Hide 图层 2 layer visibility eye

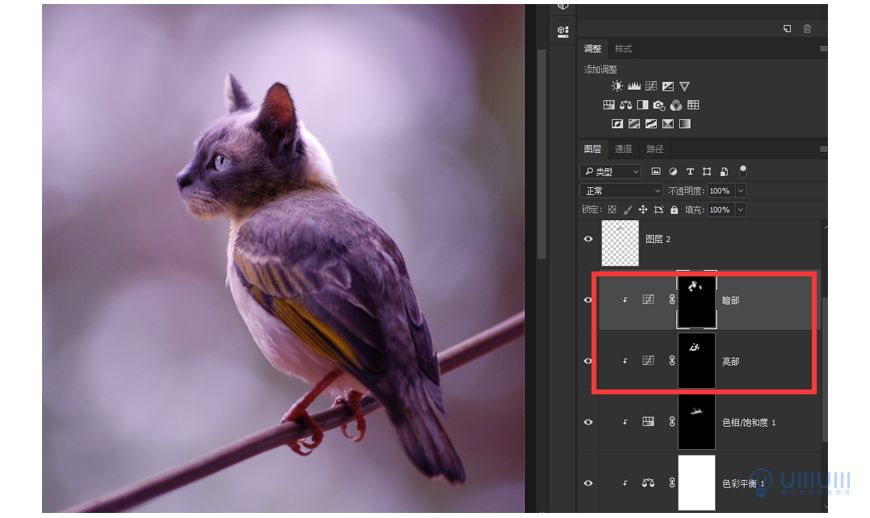coord(588,239)
